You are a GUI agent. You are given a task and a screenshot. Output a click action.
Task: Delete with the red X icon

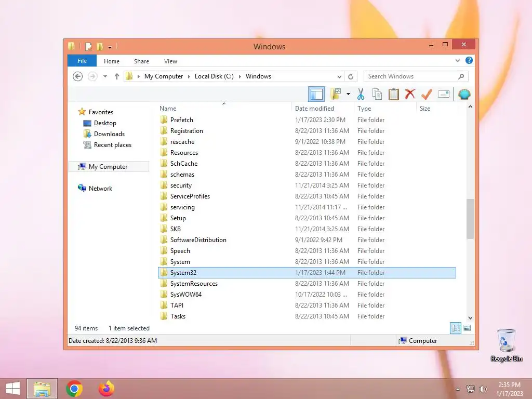410,94
